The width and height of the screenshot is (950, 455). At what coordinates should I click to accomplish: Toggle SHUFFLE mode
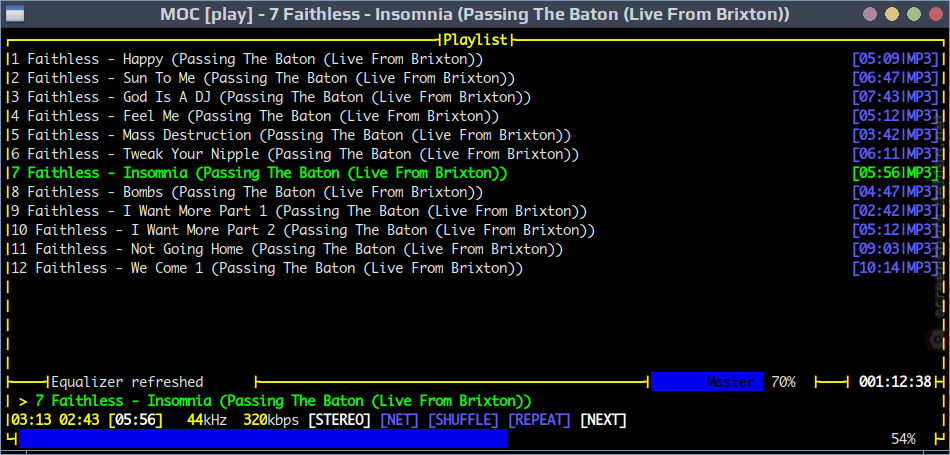click(463, 420)
